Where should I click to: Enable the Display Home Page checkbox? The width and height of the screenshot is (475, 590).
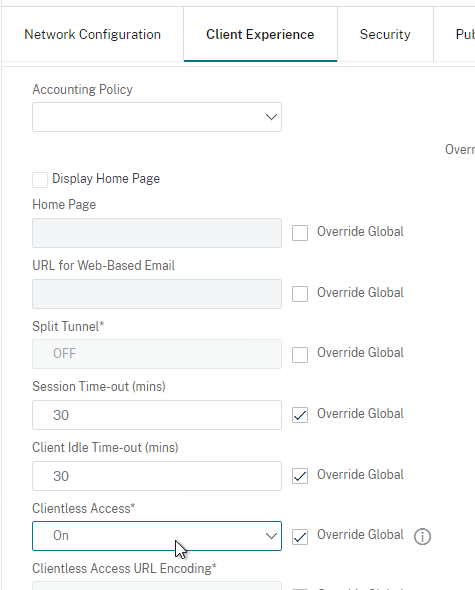pyautogui.click(x=40, y=179)
